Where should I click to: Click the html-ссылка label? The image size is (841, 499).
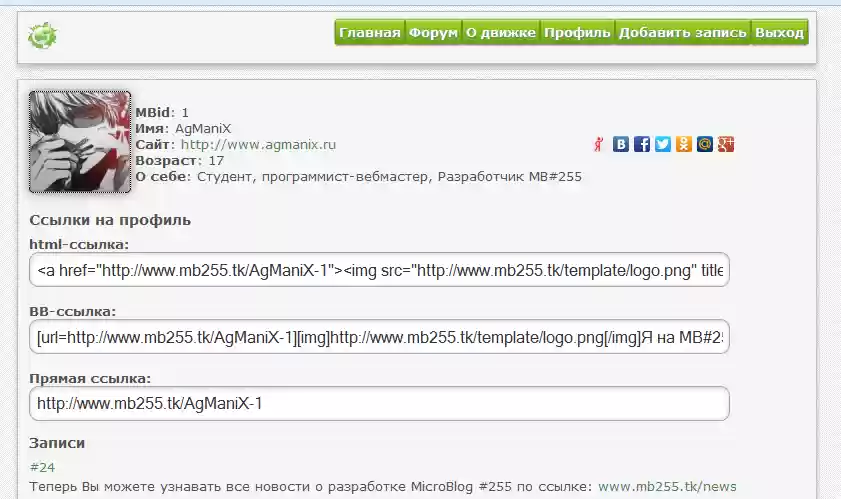(79, 245)
